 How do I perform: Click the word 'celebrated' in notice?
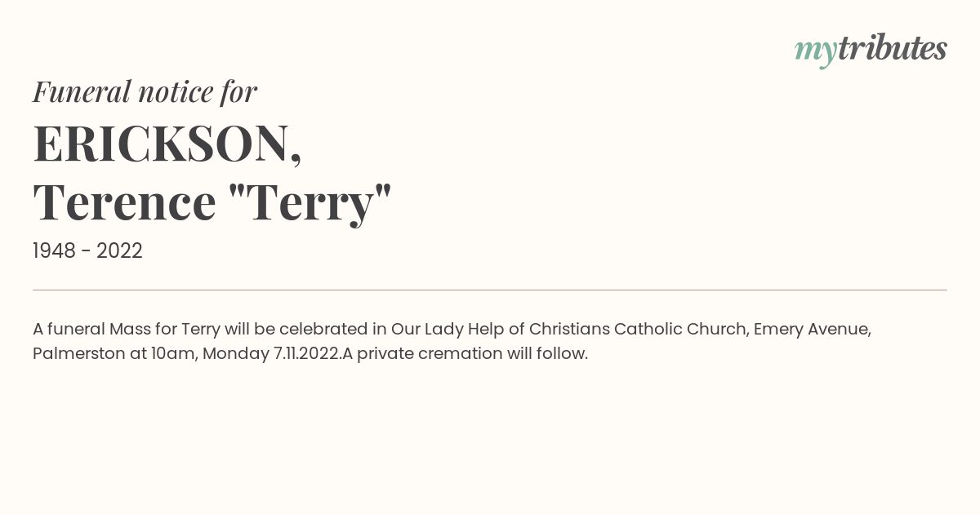tap(323, 330)
